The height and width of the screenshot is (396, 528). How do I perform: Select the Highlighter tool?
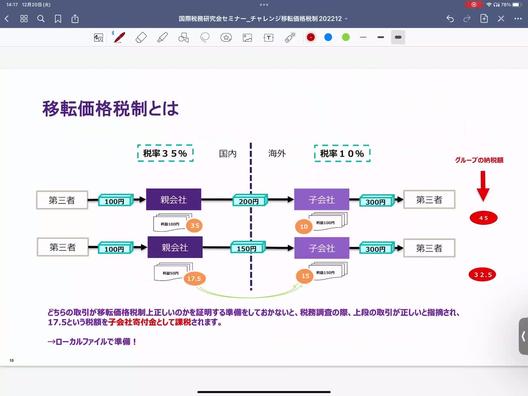coord(162,37)
